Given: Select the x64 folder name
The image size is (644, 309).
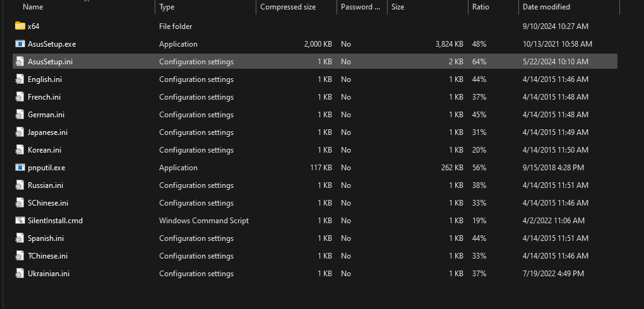Looking at the screenshot, I should click(x=33, y=26).
